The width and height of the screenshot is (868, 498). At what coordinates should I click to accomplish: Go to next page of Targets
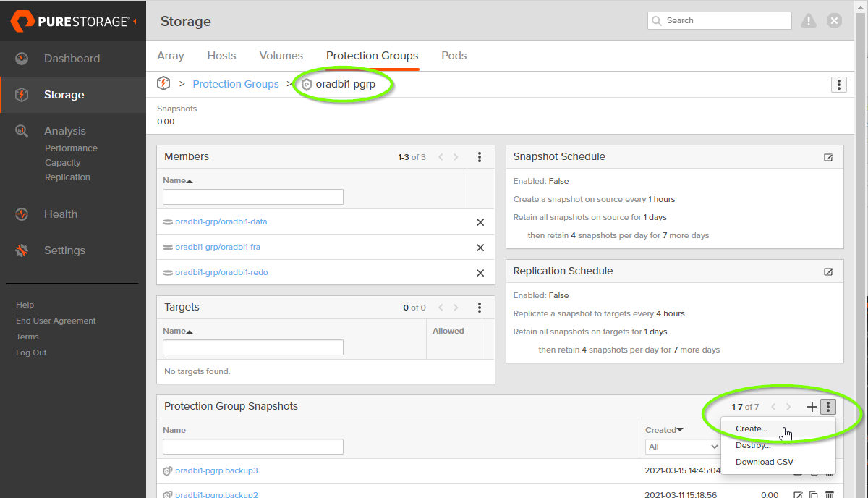(x=456, y=308)
